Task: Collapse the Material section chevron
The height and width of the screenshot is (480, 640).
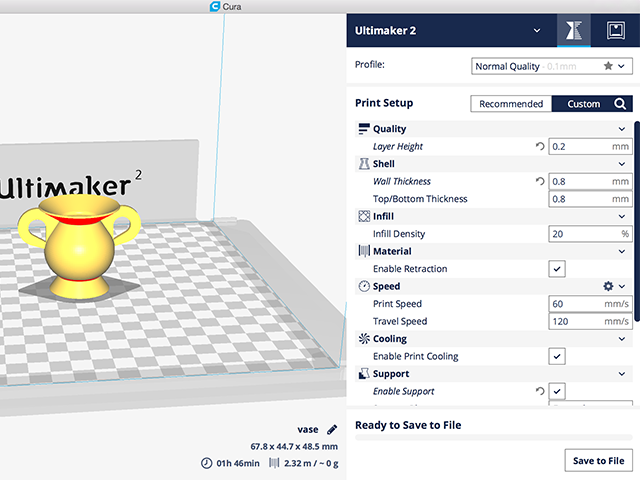Action: click(622, 251)
